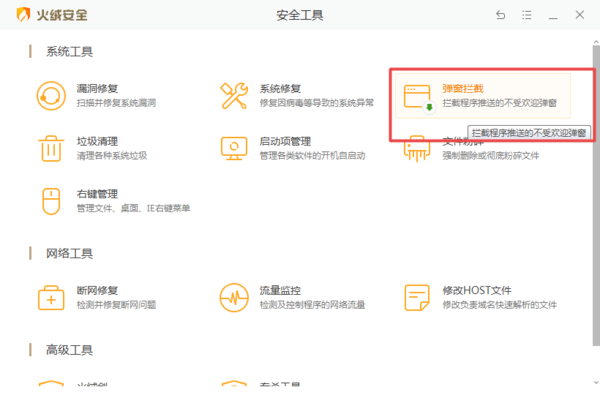
Task: Click the 火绒安全 shield logo
Action: (x=23, y=15)
